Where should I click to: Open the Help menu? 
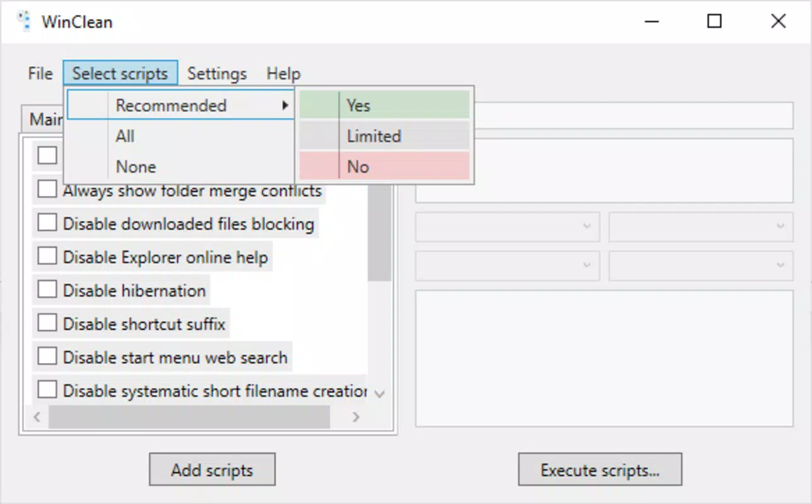283,74
